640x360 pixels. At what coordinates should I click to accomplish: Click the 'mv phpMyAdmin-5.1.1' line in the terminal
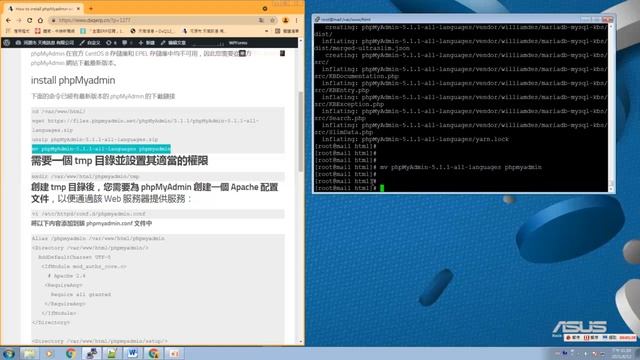(460, 167)
